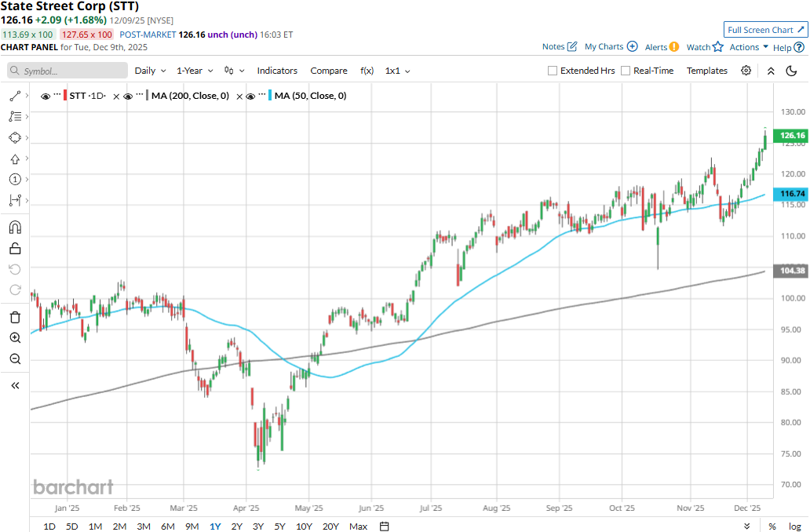Select the 6M time range tab
Image resolution: width=810 pixels, height=532 pixels.
pos(167,526)
